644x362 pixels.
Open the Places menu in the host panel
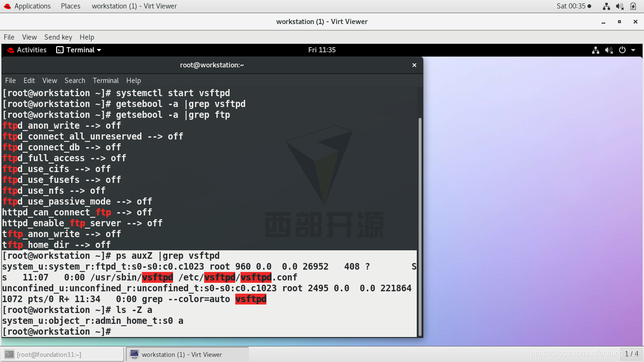pos(70,6)
